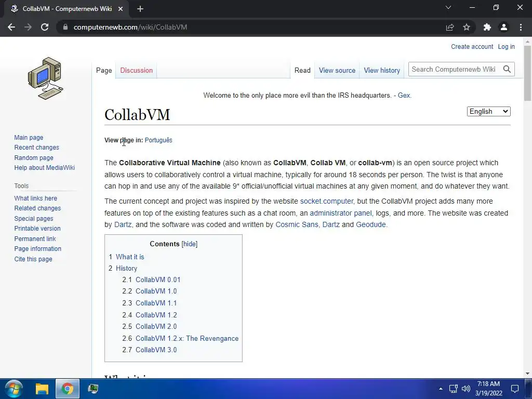Click the browser forward arrow
Image resolution: width=532 pixels, height=399 pixels.
coord(28,27)
